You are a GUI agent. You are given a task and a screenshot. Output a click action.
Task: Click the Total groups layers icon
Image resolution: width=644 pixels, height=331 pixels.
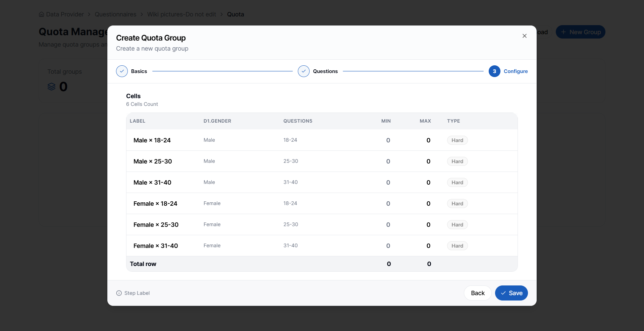point(51,87)
